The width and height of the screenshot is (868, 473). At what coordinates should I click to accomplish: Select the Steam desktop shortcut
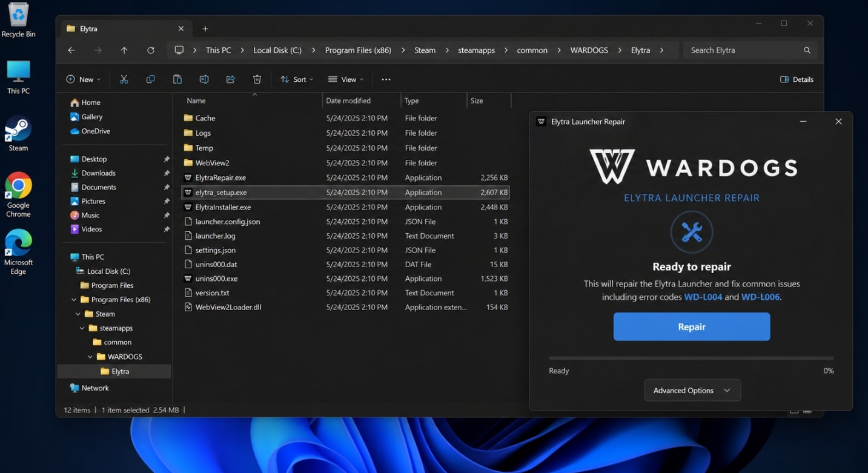(18, 133)
